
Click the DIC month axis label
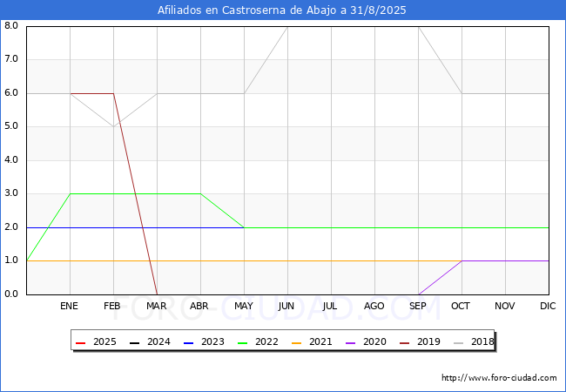click(548, 306)
